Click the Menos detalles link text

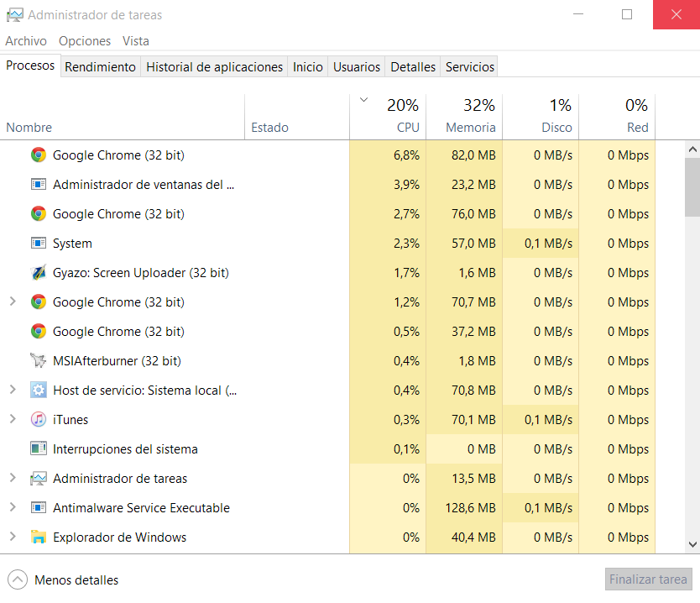pyautogui.click(x=76, y=580)
